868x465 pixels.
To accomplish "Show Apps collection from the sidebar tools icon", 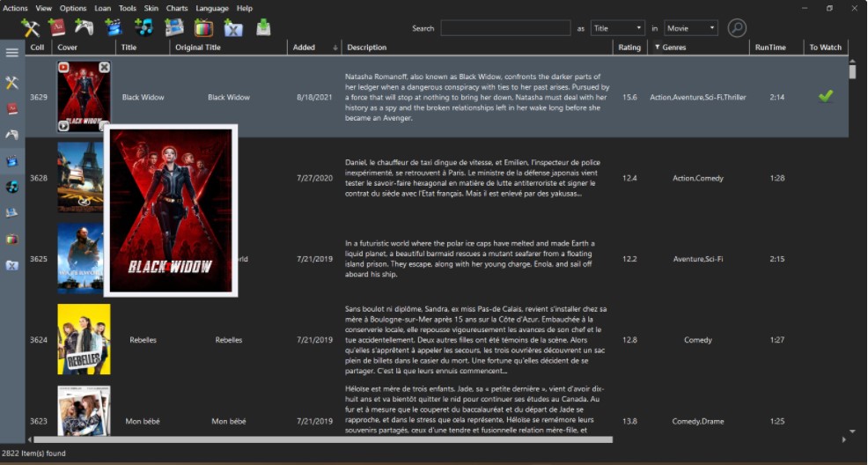I will click(x=12, y=83).
